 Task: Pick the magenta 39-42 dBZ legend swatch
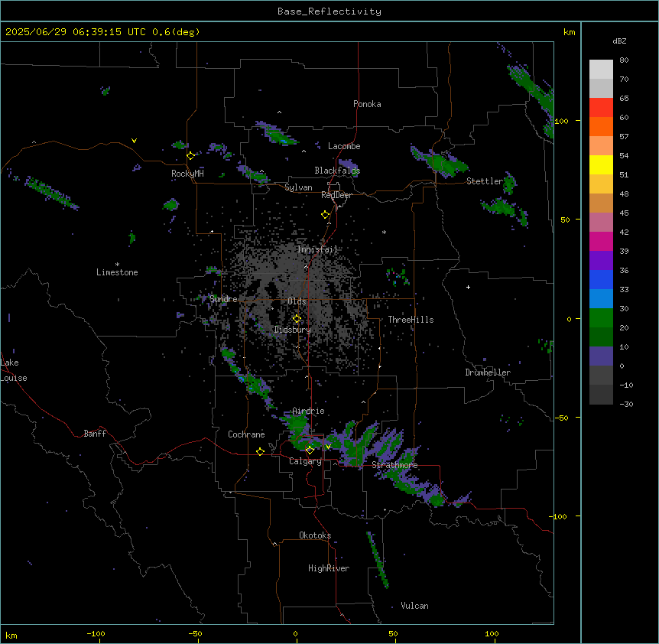tap(601, 241)
